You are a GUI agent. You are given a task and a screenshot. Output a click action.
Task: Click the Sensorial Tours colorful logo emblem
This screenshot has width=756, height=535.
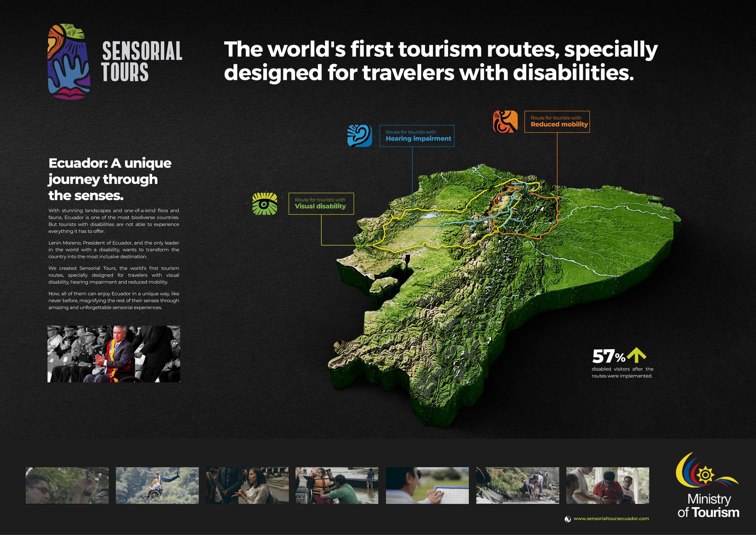pos(69,62)
